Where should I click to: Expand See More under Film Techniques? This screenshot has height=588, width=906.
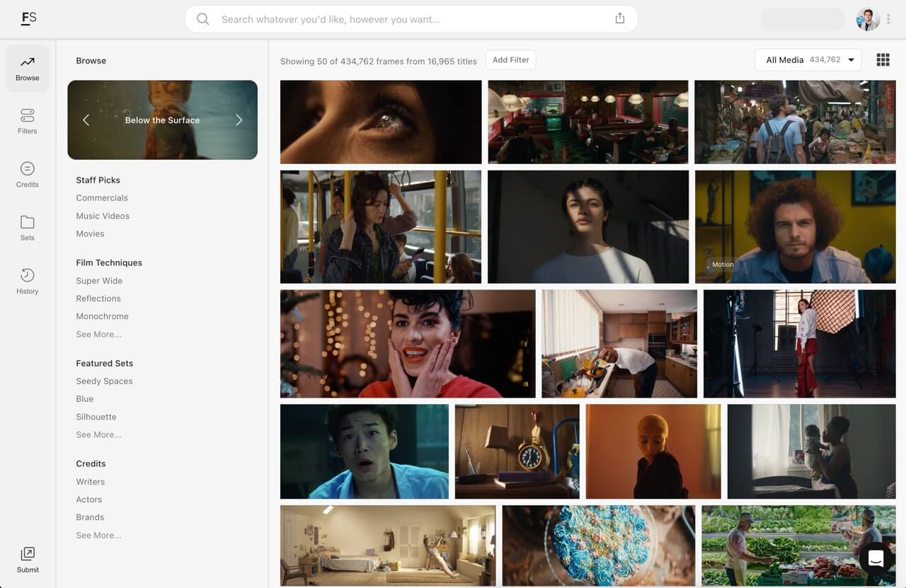click(x=98, y=334)
